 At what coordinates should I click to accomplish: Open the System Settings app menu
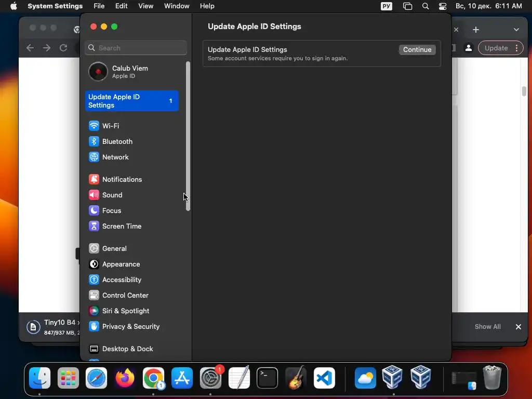coord(55,6)
